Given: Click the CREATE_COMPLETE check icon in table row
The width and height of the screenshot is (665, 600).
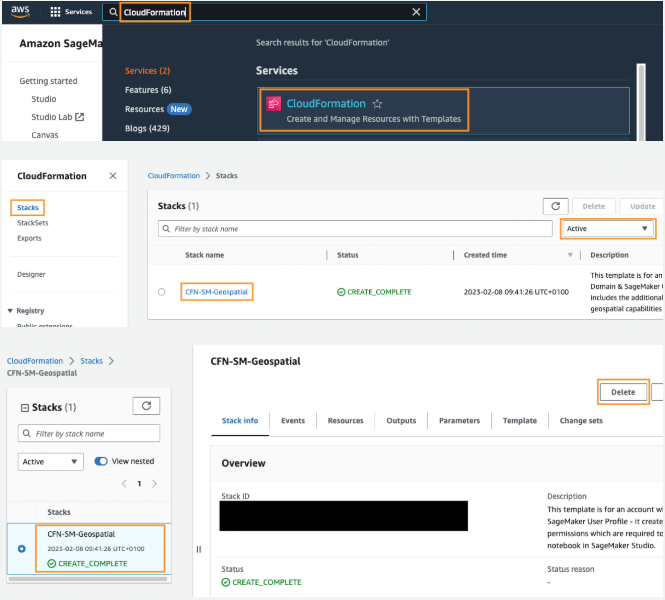Looking at the screenshot, I should pyautogui.click(x=341, y=292).
